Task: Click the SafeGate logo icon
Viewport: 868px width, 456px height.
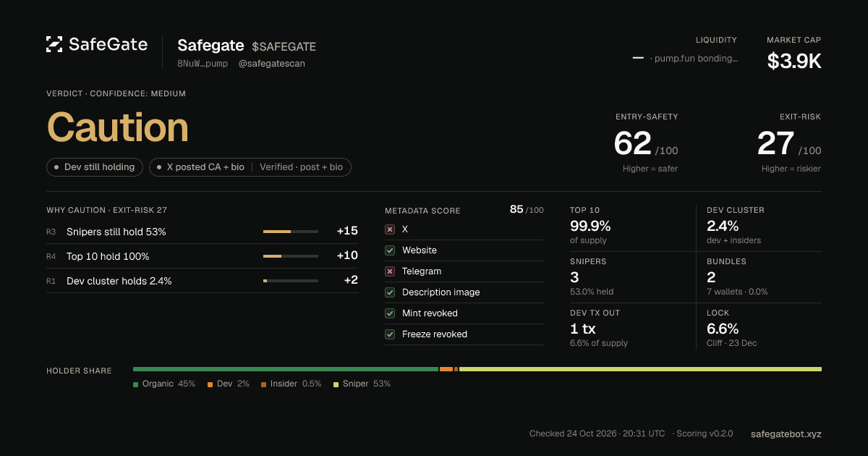Action: click(x=54, y=44)
